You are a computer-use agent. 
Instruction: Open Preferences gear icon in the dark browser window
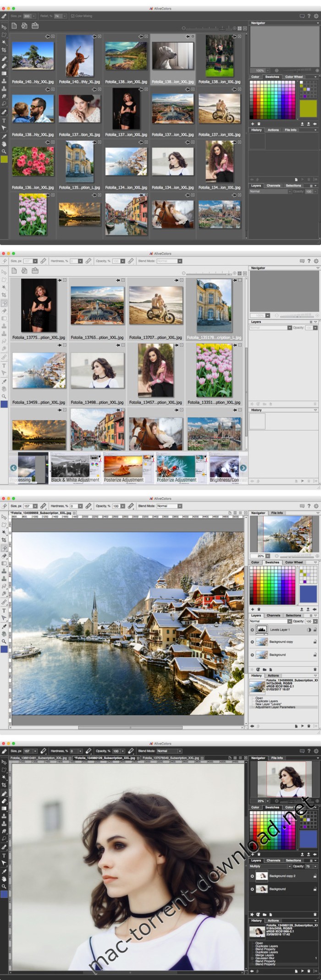click(316, 16)
